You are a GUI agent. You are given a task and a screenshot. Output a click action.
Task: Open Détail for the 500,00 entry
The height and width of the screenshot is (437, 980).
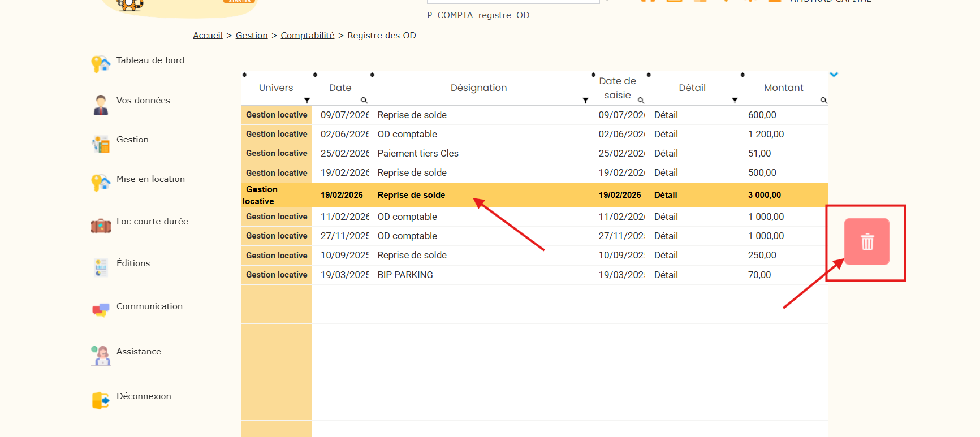[x=666, y=172]
